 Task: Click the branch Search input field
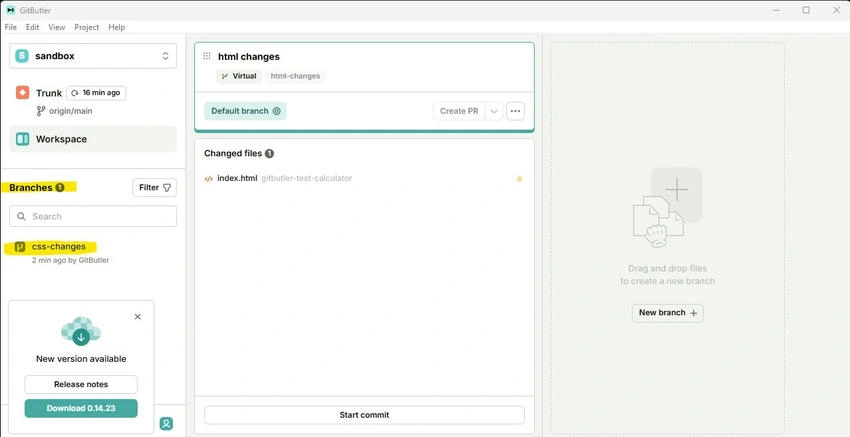(x=93, y=216)
